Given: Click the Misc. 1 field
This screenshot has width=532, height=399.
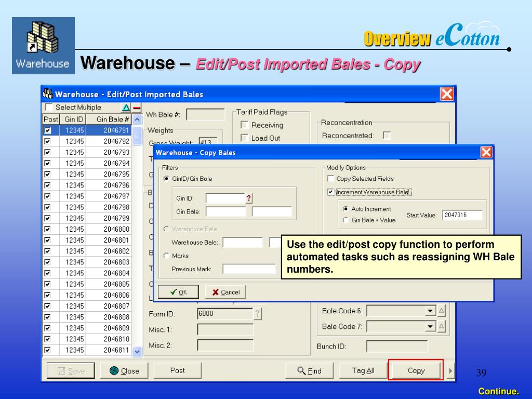Looking at the screenshot, I should pyautogui.click(x=225, y=329).
